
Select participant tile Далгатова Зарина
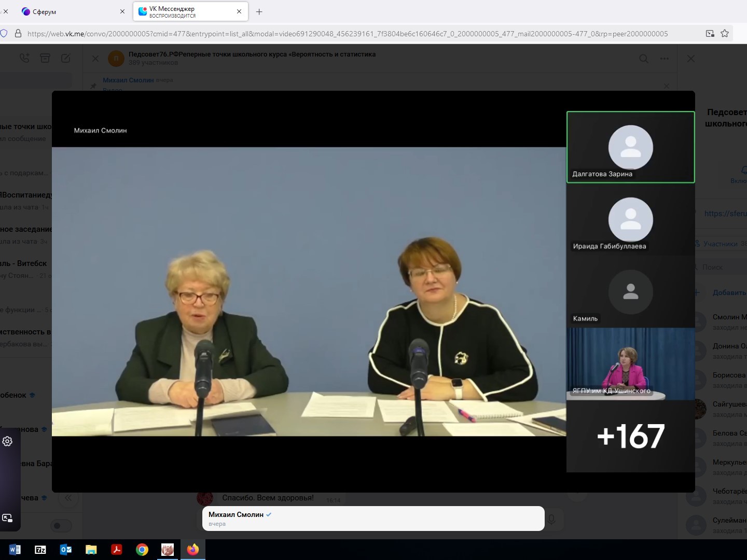tap(630, 147)
